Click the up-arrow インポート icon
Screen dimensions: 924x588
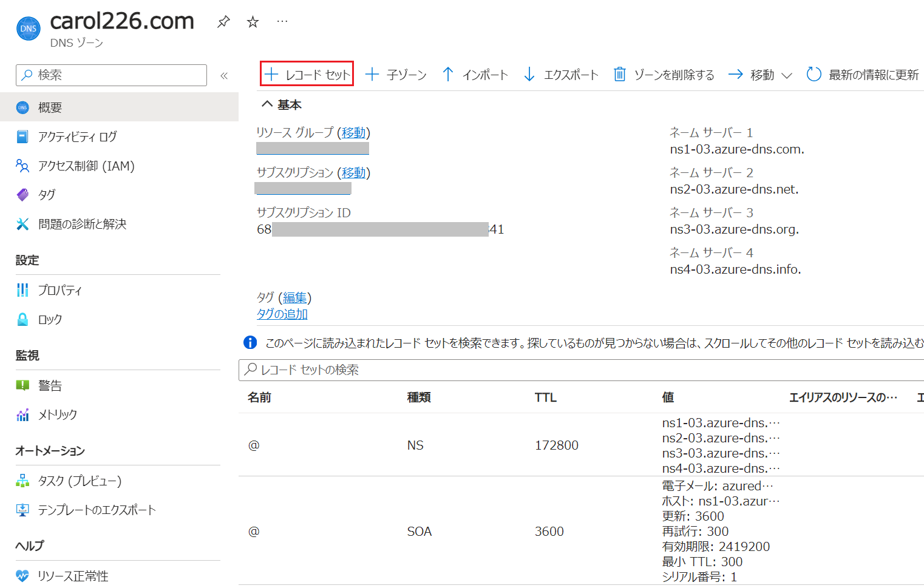coord(448,75)
